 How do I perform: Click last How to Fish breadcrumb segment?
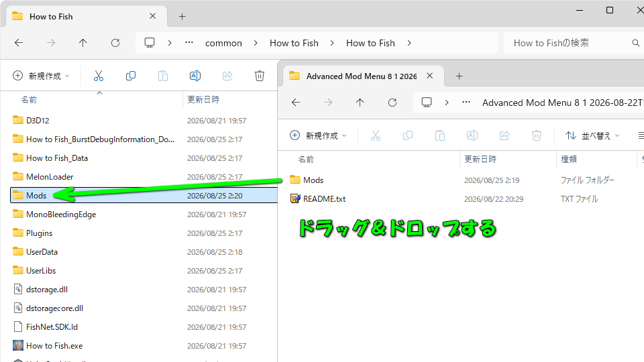[x=370, y=43]
